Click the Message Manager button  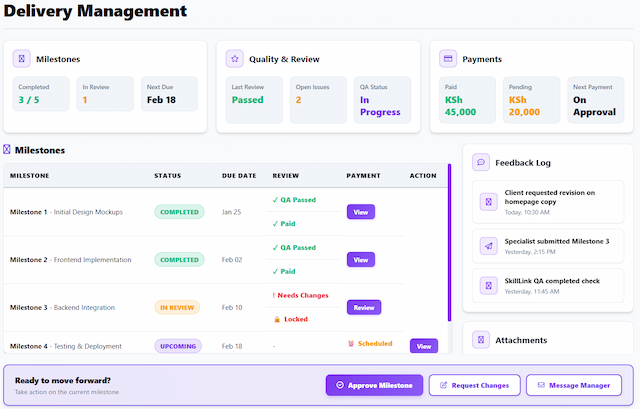(573, 385)
